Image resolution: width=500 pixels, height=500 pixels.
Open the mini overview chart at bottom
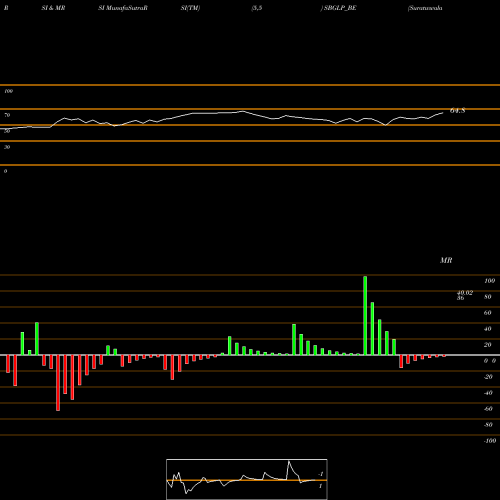(247, 479)
